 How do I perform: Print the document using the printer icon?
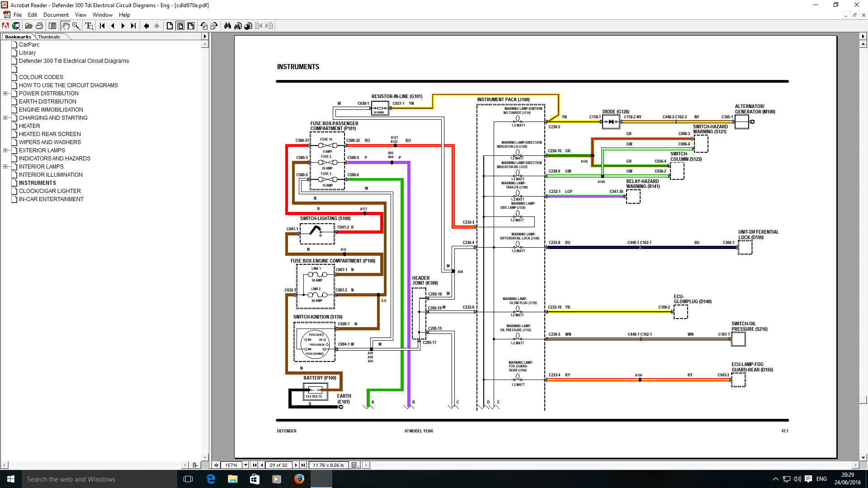pyautogui.click(x=39, y=26)
